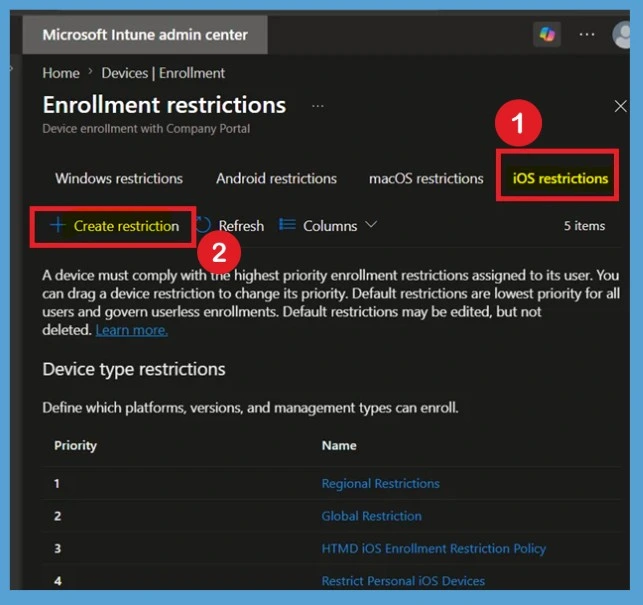
Task: Switch to Windows restrictions tab
Action: pos(119,178)
